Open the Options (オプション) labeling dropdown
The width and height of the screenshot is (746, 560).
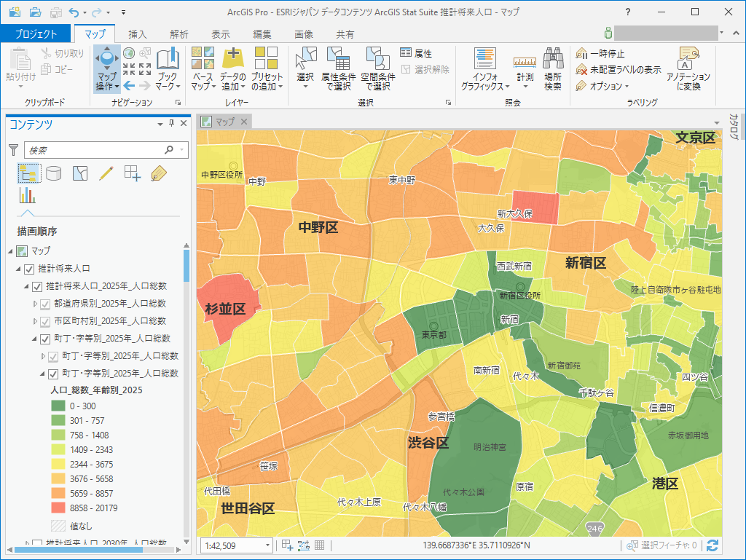[x=602, y=86]
